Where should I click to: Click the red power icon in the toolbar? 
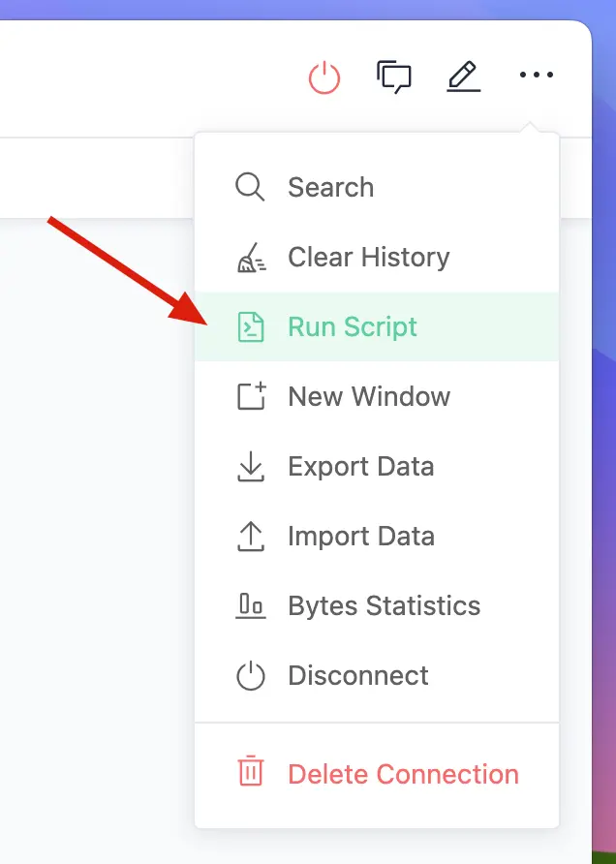(324, 78)
